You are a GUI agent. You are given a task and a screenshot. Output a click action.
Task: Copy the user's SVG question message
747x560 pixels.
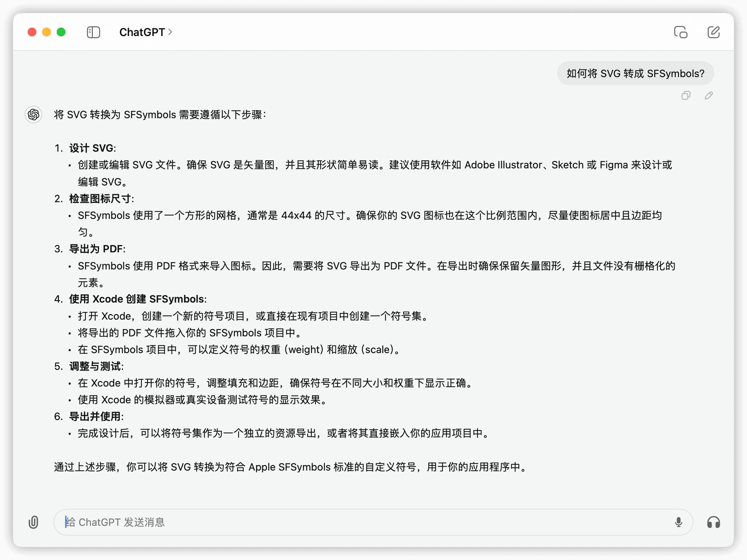click(686, 96)
